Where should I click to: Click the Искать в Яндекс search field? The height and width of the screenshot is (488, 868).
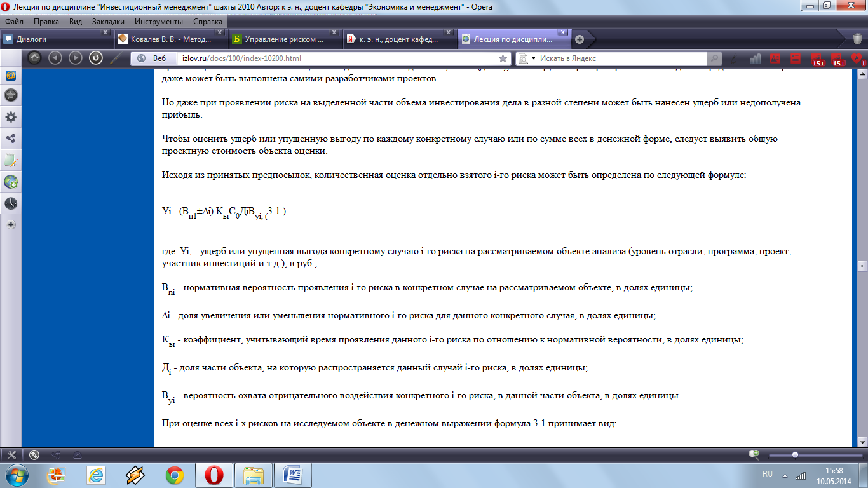[619, 58]
